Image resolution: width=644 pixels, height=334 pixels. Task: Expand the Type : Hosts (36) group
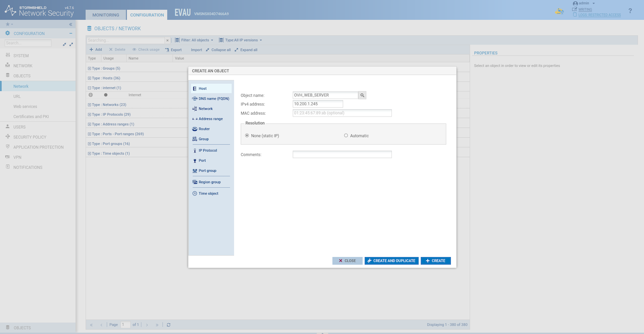(x=90, y=78)
